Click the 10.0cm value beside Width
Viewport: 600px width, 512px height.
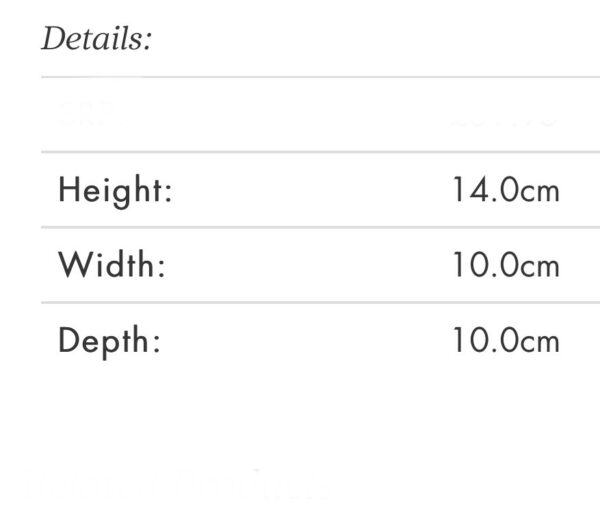(x=506, y=264)
